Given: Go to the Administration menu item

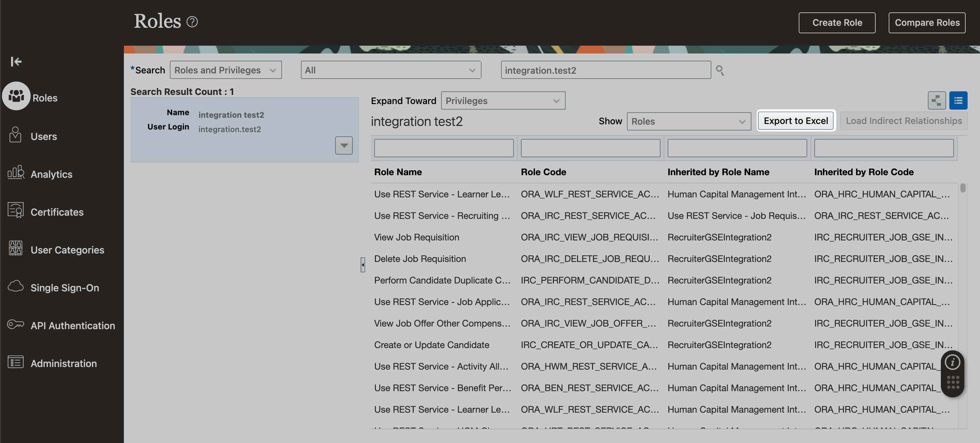Looking at the screenshot, I should [x=64, y=363].
